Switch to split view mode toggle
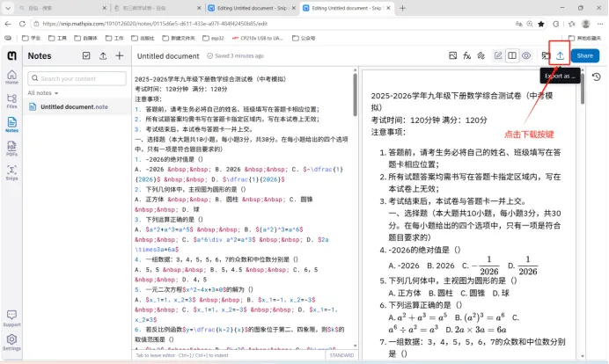 [x=512, y=56]
